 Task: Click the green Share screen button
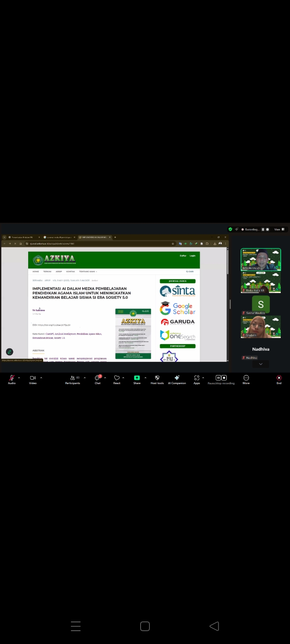[137, 380]
